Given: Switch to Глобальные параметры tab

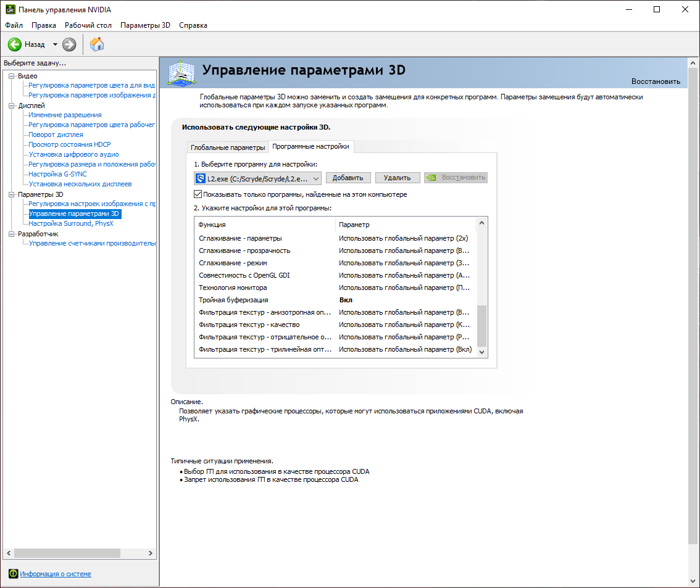Looking at the screenshot, I should (x=227, y=147).
